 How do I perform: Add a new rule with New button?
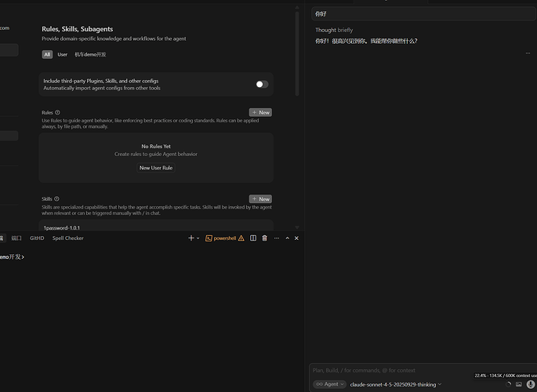point(260,112)
